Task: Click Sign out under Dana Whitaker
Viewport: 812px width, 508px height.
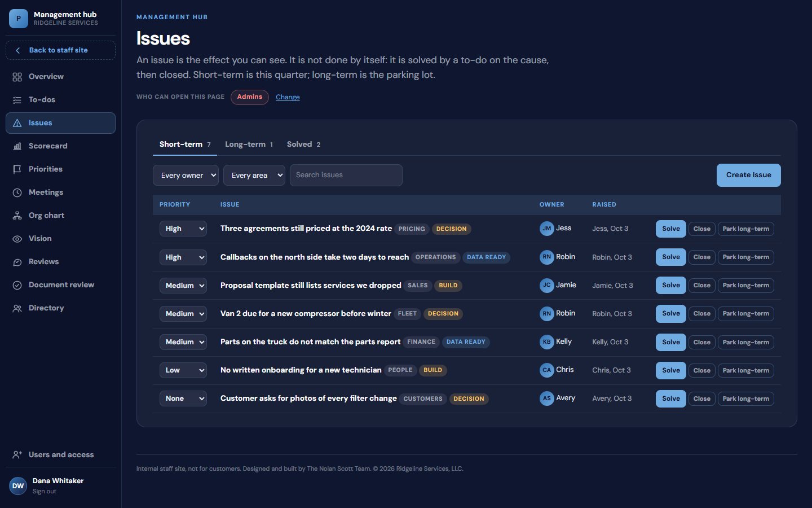Action: [45, 492]
